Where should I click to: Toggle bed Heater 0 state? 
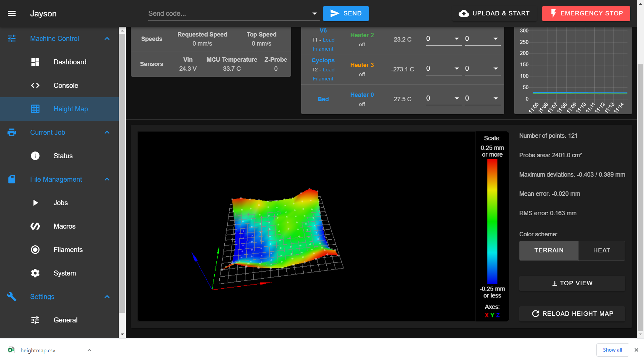tap(362, 95)
